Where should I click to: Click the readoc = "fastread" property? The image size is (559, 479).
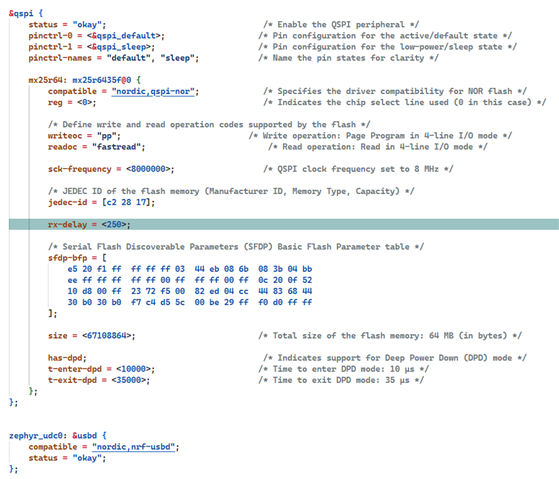[97, 147]
